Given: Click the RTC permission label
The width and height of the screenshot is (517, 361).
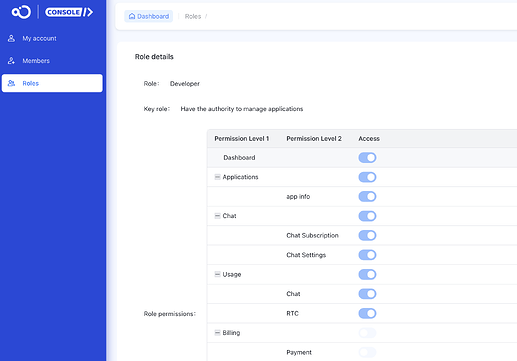Looking at the screenshot, I should [292, 313].
